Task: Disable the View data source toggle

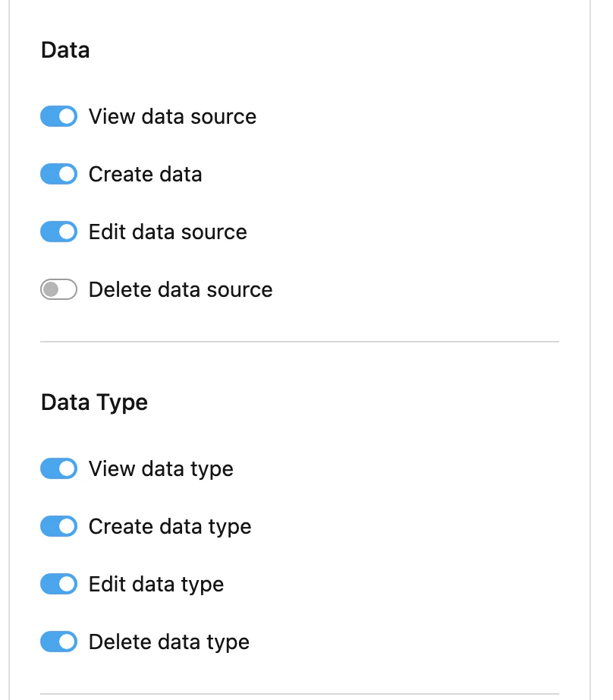Action: click(x=58, y=116)
